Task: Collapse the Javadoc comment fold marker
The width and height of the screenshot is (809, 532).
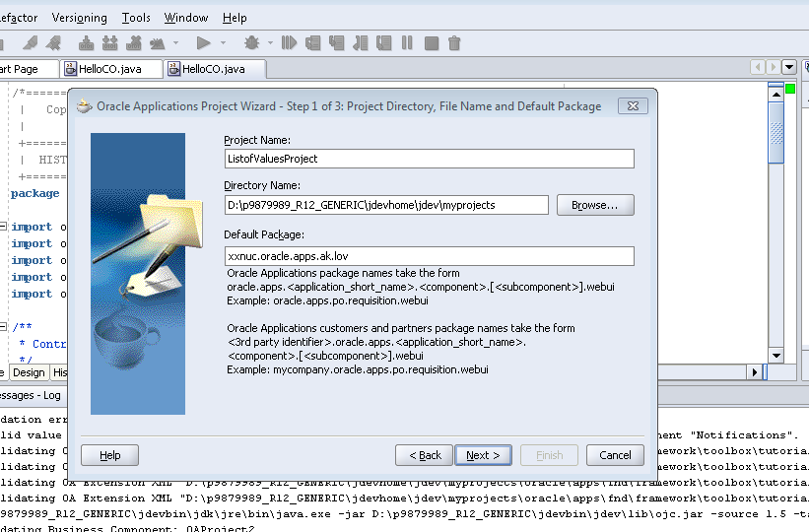Action: tap(4, 326)
